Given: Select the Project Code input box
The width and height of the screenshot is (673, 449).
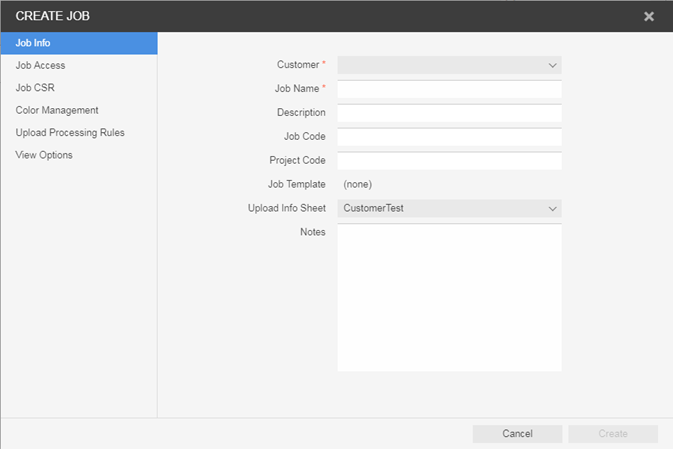Looking at the screenshot, I should [x=449, y=161].
